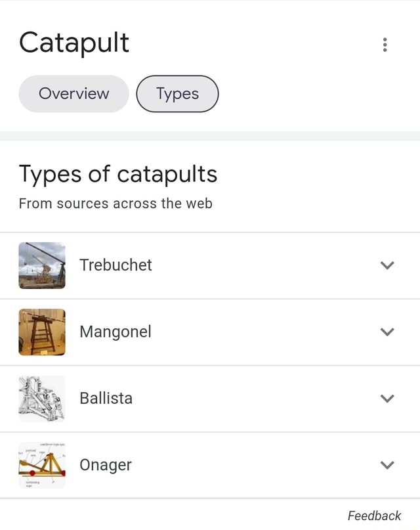Click the Trebuchet thumbnail image
This screenshot has height=530, width=420.
pyautogui.click(x=42, y=265)
